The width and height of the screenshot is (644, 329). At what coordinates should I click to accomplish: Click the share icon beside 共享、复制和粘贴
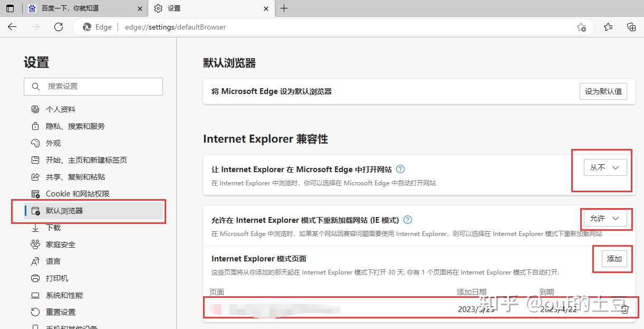[x=35, y=177]
